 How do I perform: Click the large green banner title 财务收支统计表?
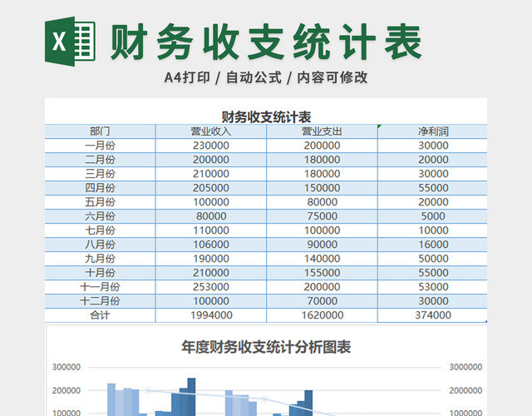[x=267, y=42]
